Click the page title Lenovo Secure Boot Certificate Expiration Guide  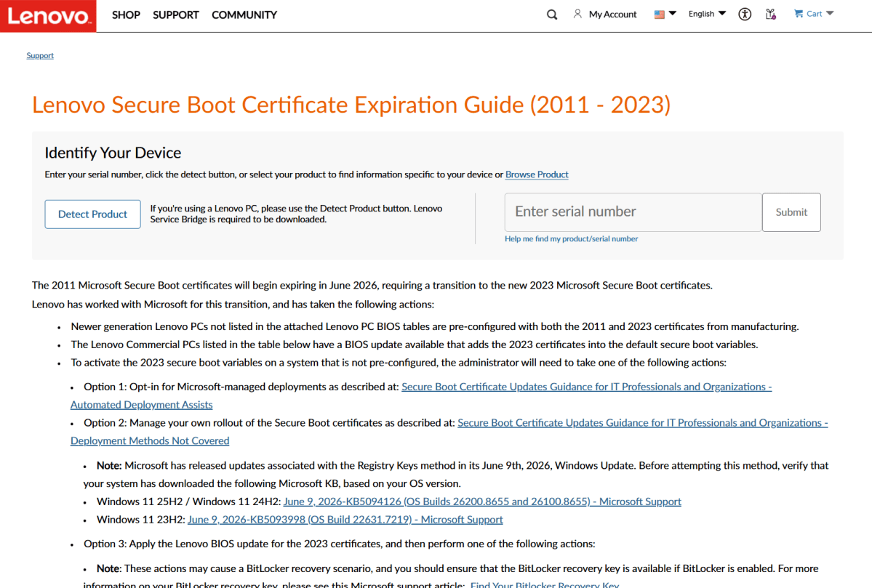click(351, 105)
